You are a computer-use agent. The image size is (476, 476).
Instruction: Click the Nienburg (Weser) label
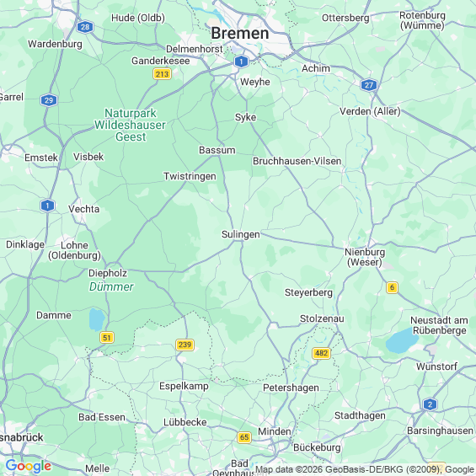tap(365, 257)
